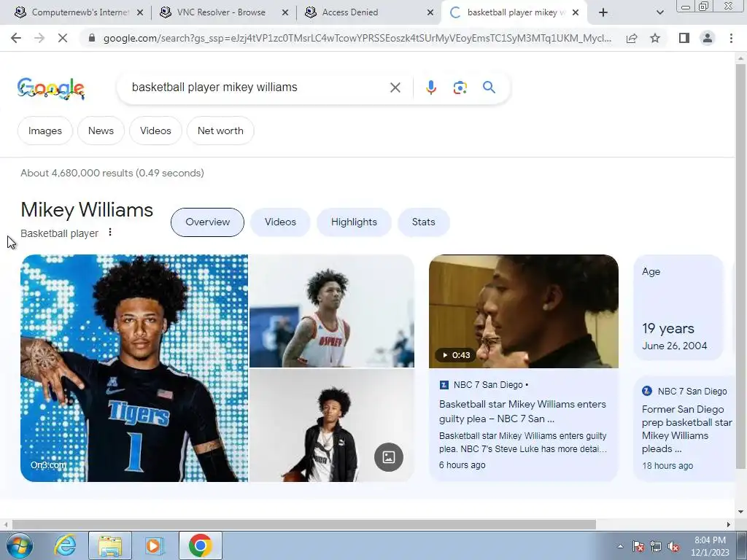The image size is (747, 560).
Task: Open the image gallery icon on photos
Action: pyautogui.click(x=388, y=457)
